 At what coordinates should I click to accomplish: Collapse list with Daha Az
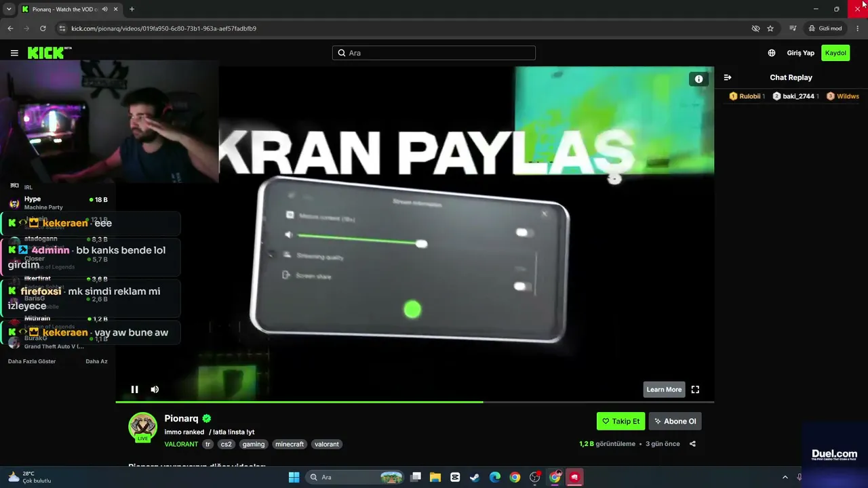pos(96,361)
